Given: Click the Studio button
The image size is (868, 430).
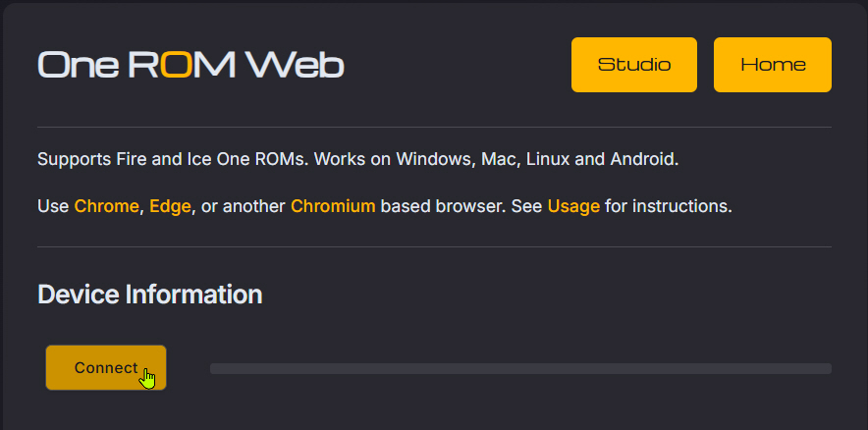Looking at the screenshot, I should click(x=633, y=65).
